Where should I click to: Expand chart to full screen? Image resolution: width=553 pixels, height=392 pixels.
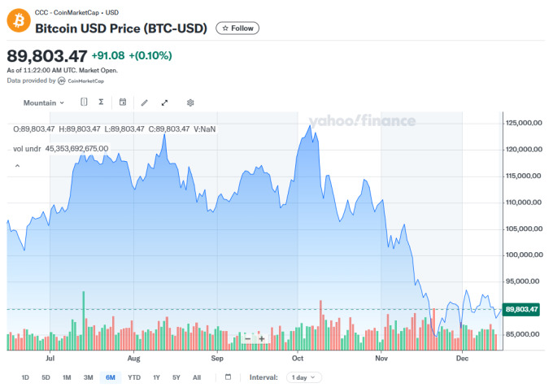coord(165,102)
